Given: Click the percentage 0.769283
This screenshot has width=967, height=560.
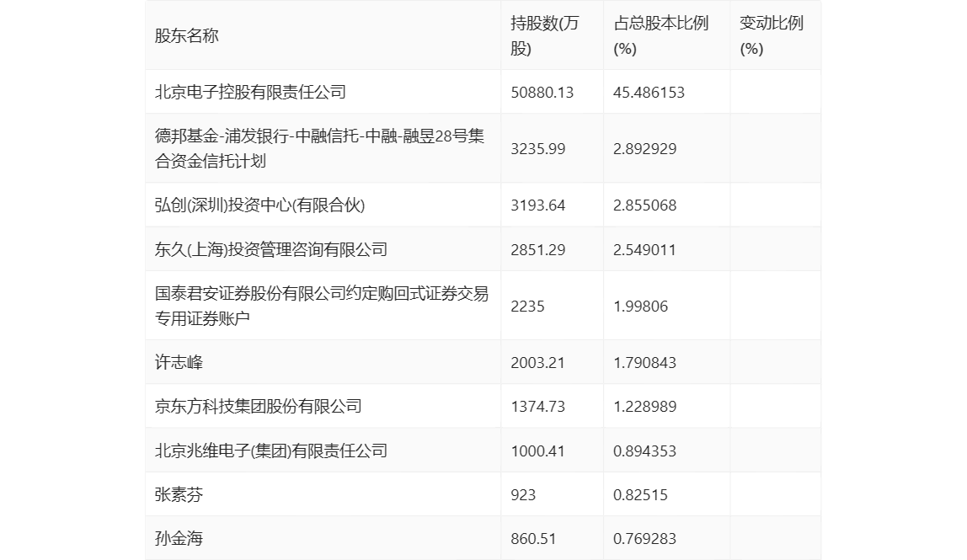Looking at the screenshot, I should coord(644,538).
